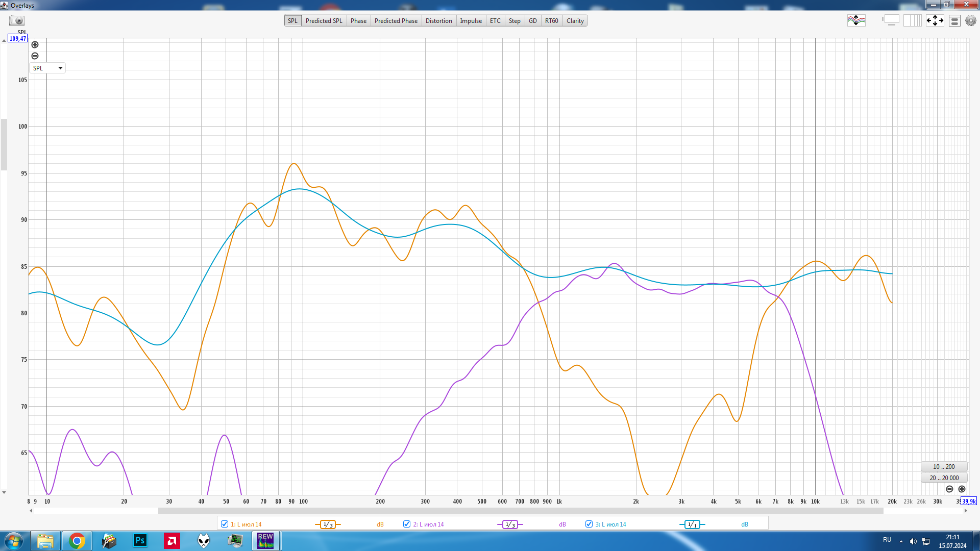Viewport: 980px width, 551px height.
Task: Click the vertical zoom in magnifier icon
Action: [35, 45]
